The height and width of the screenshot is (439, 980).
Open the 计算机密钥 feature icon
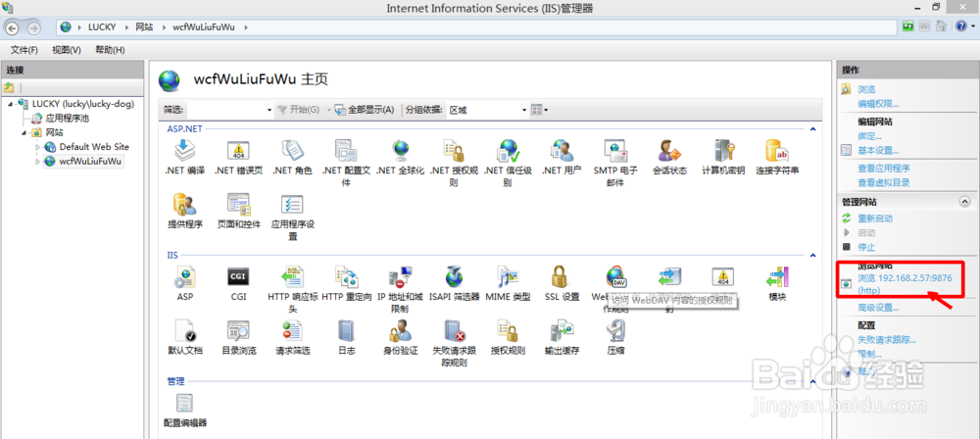[723, 151]
